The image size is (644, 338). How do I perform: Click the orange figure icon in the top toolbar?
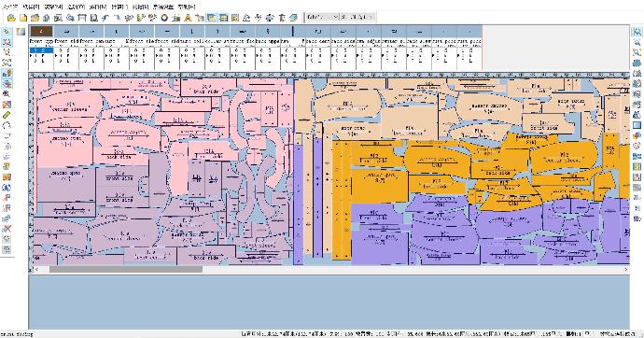coord(188,17)
